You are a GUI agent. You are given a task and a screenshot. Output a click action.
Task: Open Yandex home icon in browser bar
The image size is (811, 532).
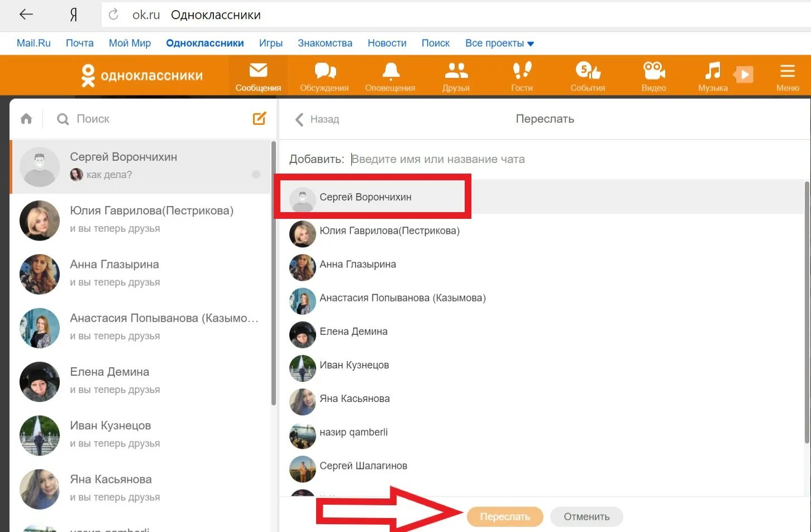pos(73,15)
